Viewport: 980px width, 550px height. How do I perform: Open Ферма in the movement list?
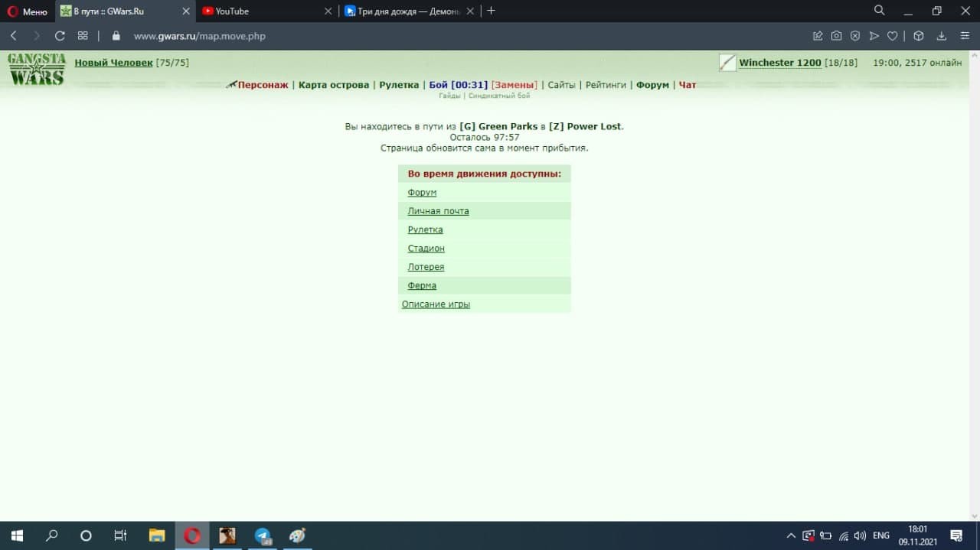[422, 285]
